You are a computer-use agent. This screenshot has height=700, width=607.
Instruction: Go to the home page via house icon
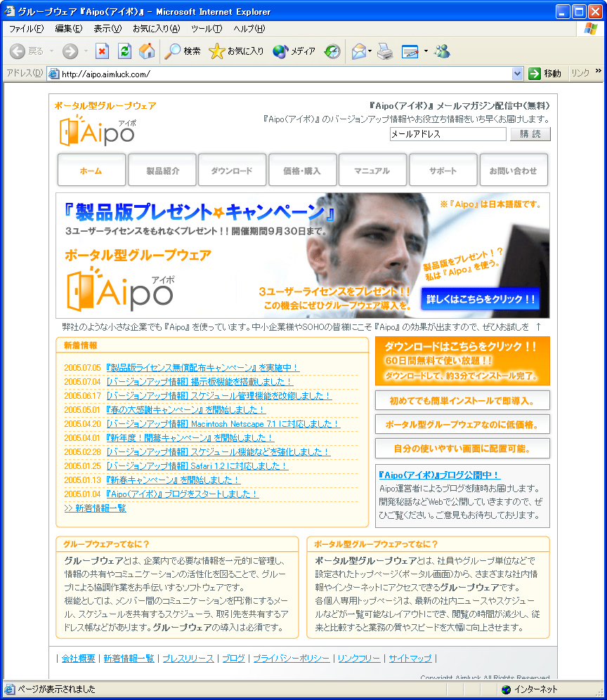click(147, 51)
